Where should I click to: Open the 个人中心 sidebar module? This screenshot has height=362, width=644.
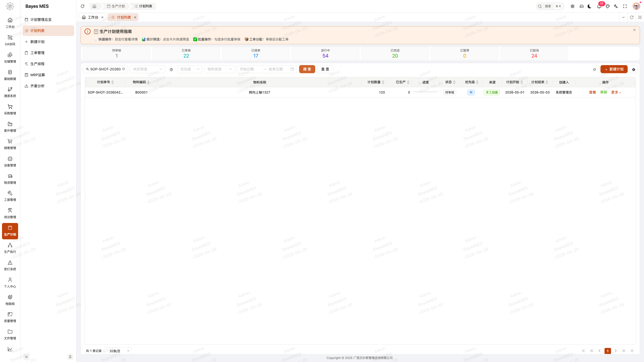click(10, 283)
